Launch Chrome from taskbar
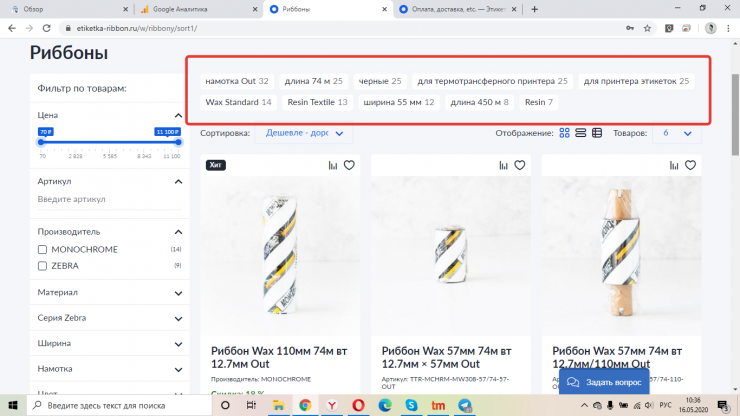740x416 pixels. point(305,405)
